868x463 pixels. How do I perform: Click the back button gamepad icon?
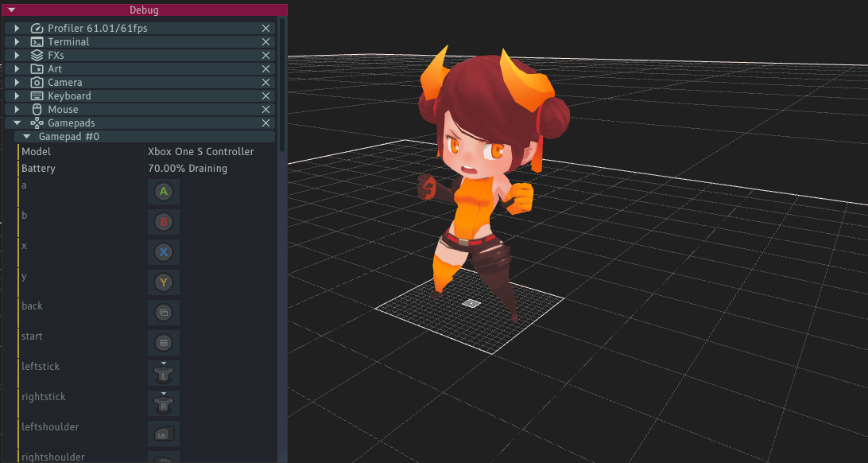[x=163, y=313]
